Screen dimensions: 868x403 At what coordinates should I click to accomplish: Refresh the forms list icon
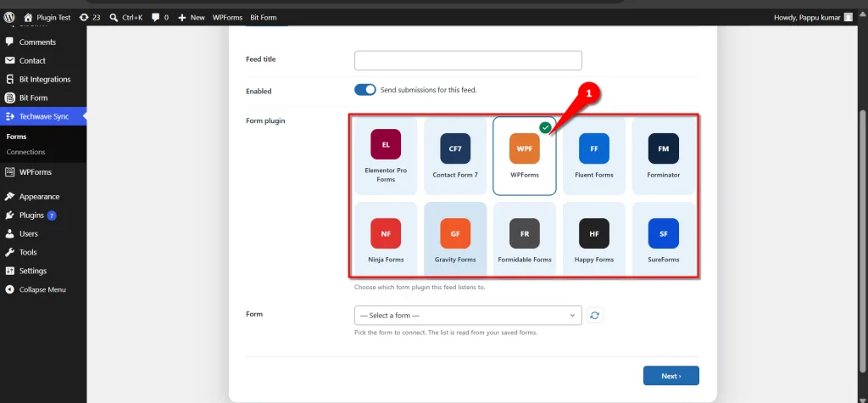[x=594, y=316]
